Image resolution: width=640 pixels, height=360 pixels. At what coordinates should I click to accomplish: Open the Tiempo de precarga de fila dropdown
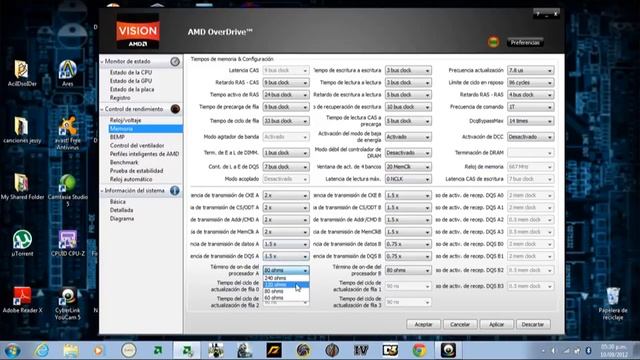(286, 107)
